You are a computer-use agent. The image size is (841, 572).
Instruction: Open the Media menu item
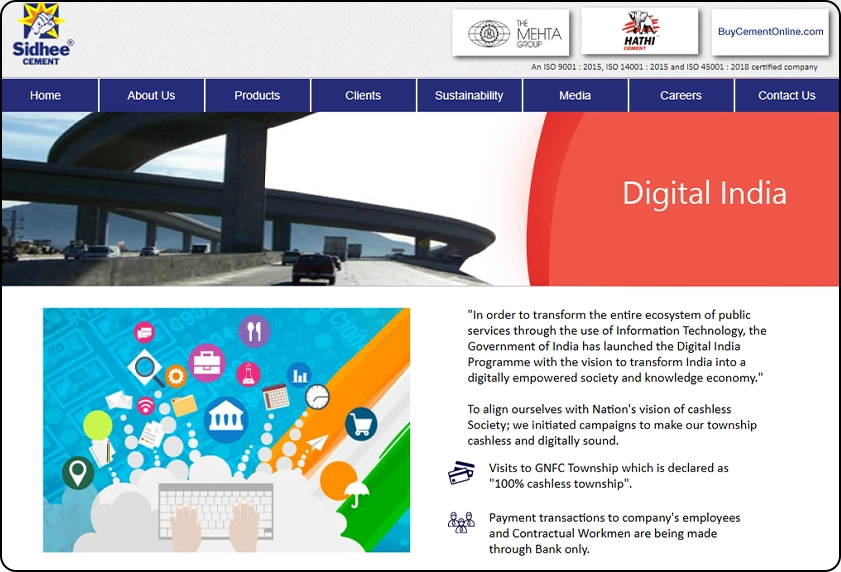[575, 96]
